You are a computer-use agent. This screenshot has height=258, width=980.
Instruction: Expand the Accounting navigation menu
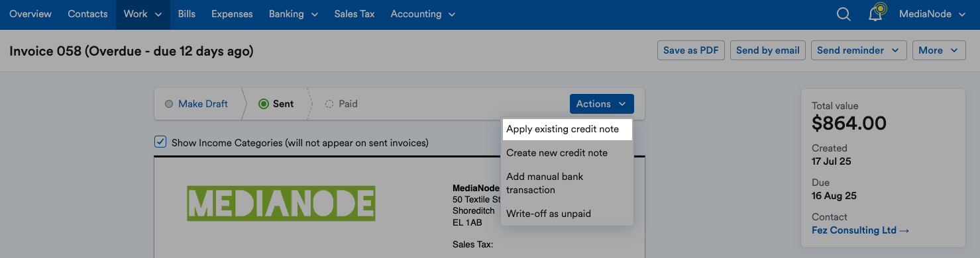tap(423, 14)
